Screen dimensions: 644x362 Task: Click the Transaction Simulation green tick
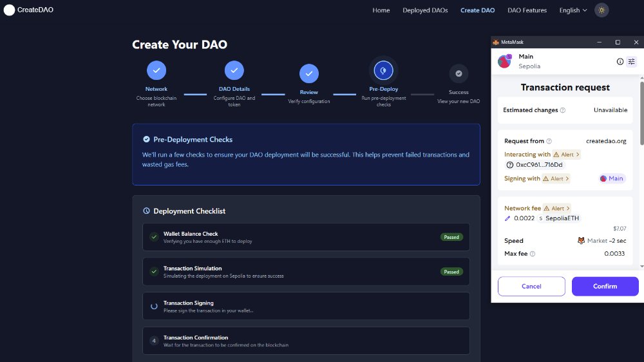(x=154, y=272)
